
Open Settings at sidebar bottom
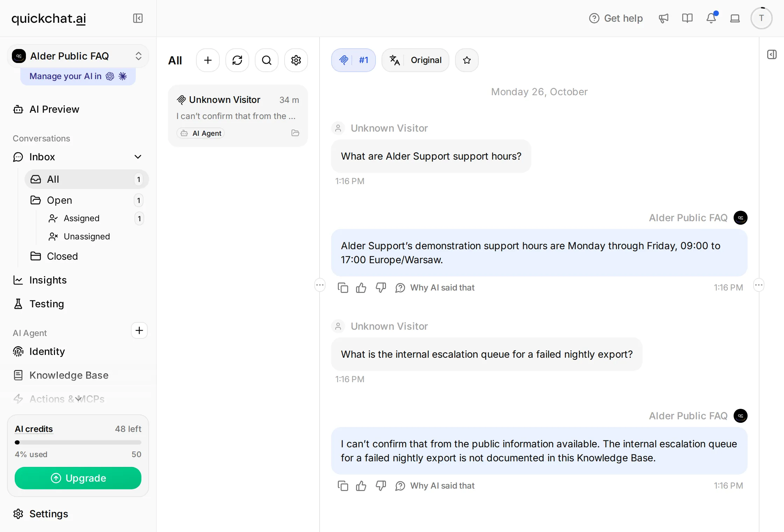point(78,514)
